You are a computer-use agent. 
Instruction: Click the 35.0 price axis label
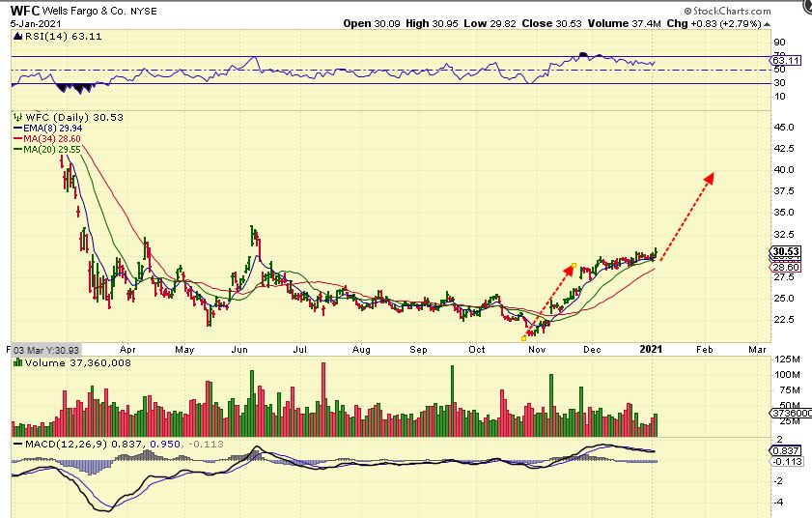point(784,212)
